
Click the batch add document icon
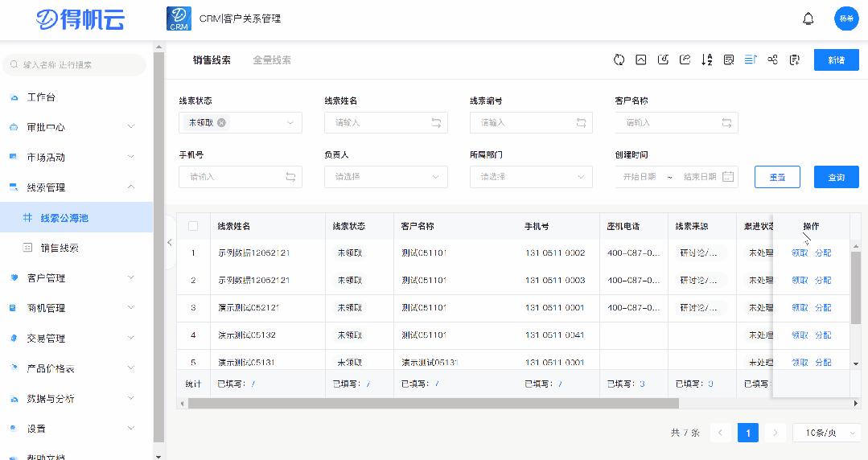click(794, 60)
